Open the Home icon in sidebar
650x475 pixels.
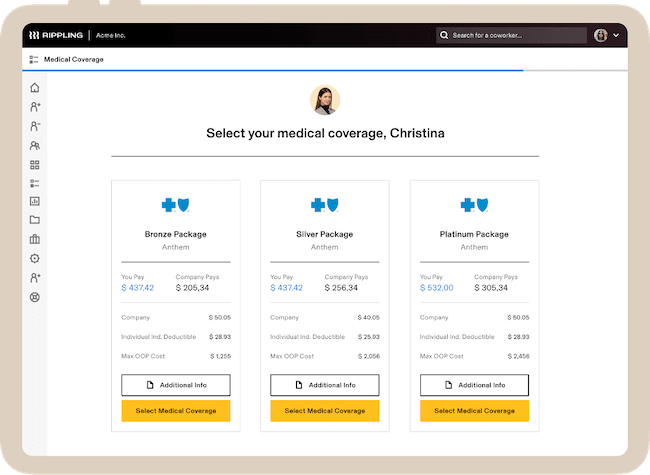[35, 87]
